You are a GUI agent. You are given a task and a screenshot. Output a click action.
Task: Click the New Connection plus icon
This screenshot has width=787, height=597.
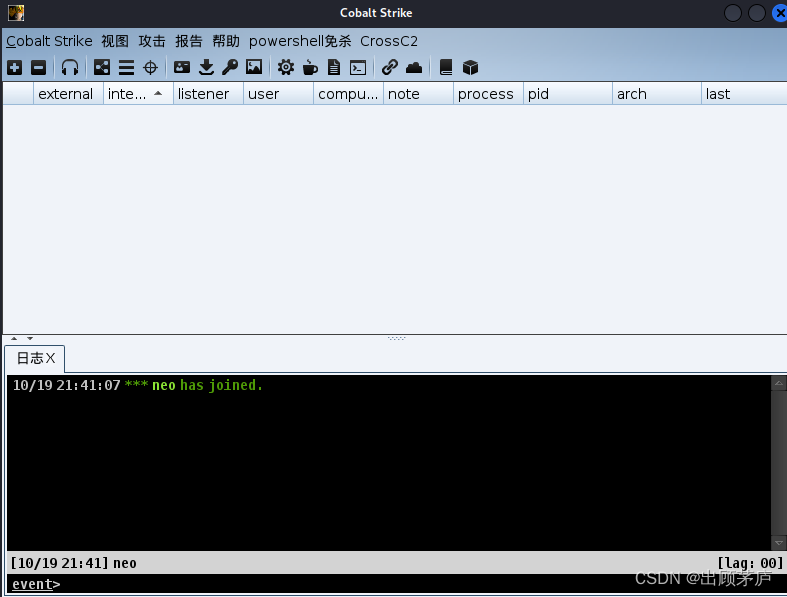click(x=15, y=67)
